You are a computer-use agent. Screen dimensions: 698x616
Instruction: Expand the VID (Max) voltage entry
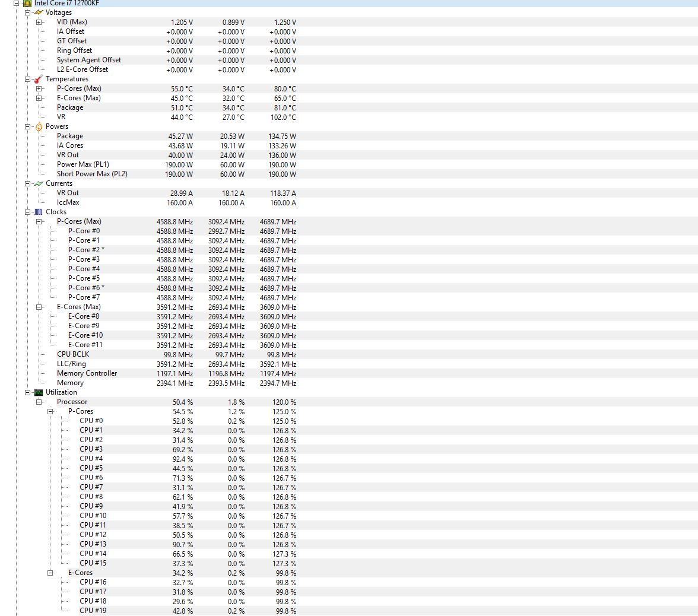click(39, 22)
